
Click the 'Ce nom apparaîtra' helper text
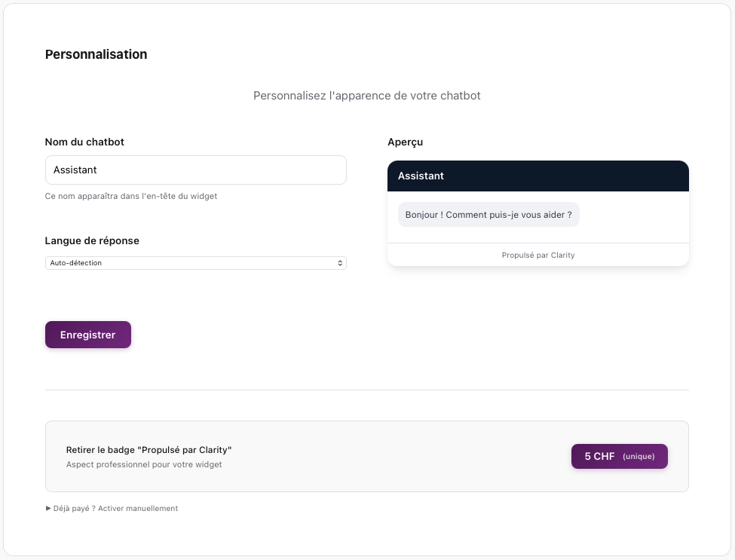(130, 196)
